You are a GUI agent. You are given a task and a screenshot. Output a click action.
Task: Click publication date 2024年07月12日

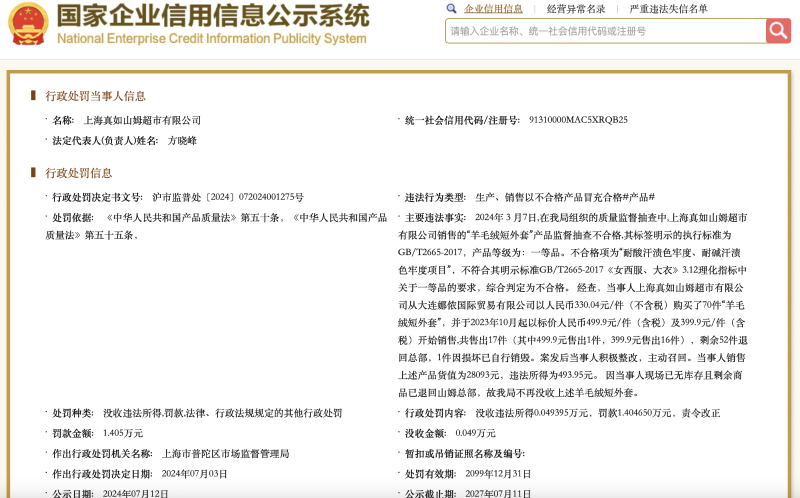click(x=135, y=493)
